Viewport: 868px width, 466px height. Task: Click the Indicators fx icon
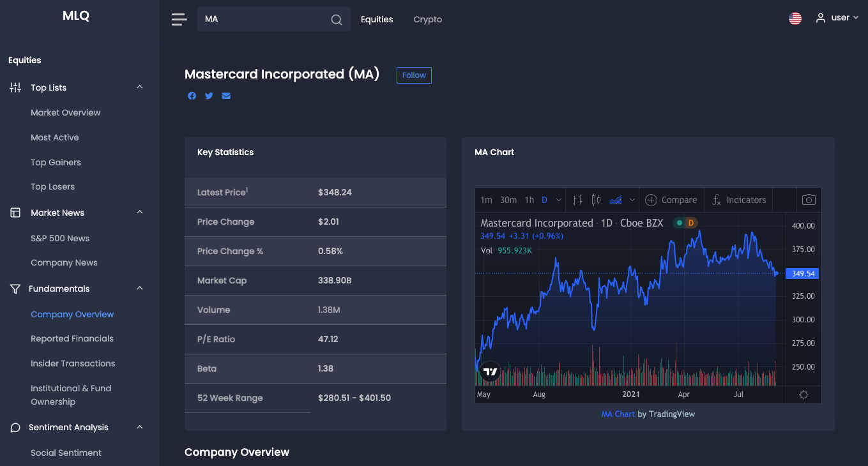point(717,200)
